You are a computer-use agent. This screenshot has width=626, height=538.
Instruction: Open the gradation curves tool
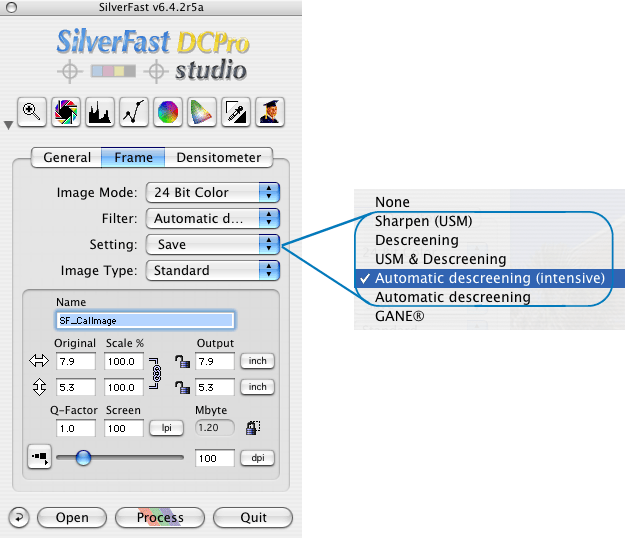point(134,111)
